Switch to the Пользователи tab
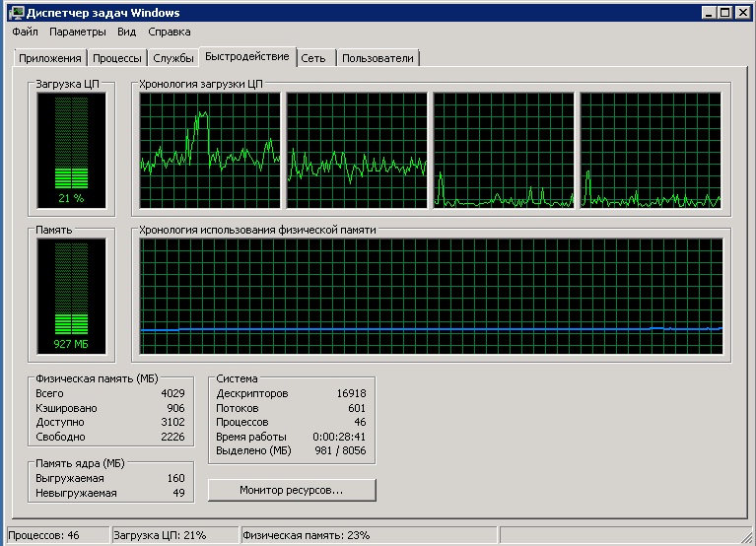This screenshot has width=756, height=546. [x=378, y=58]
